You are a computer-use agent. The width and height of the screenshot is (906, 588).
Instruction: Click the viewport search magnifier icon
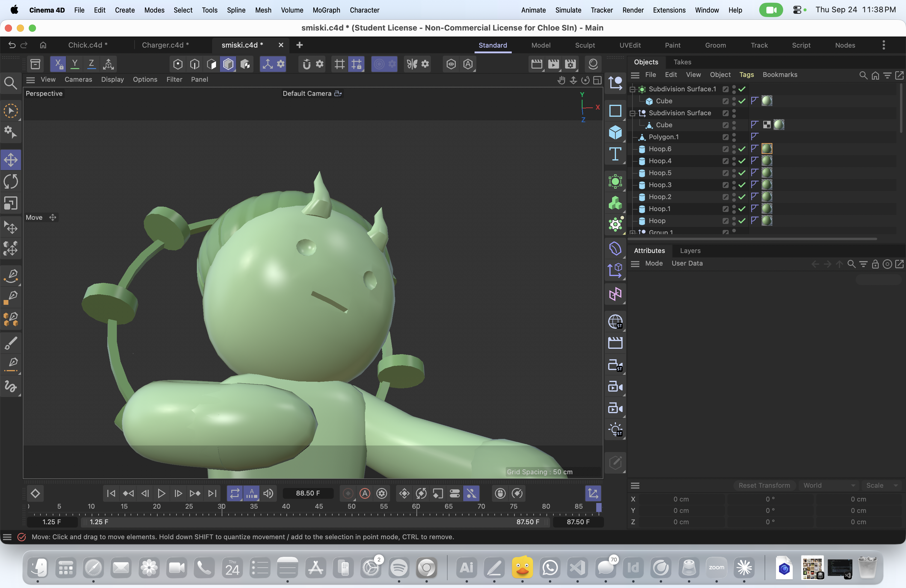pos(10,83)
